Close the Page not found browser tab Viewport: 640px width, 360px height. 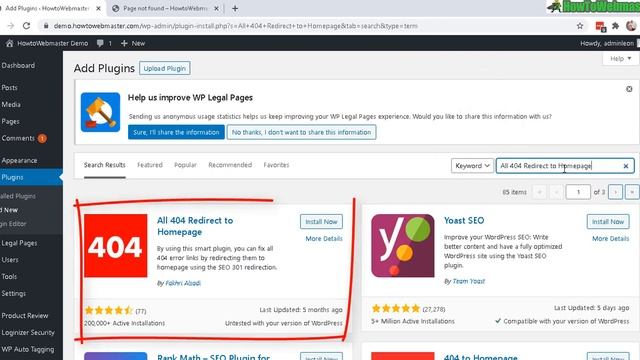coord(216,8)
